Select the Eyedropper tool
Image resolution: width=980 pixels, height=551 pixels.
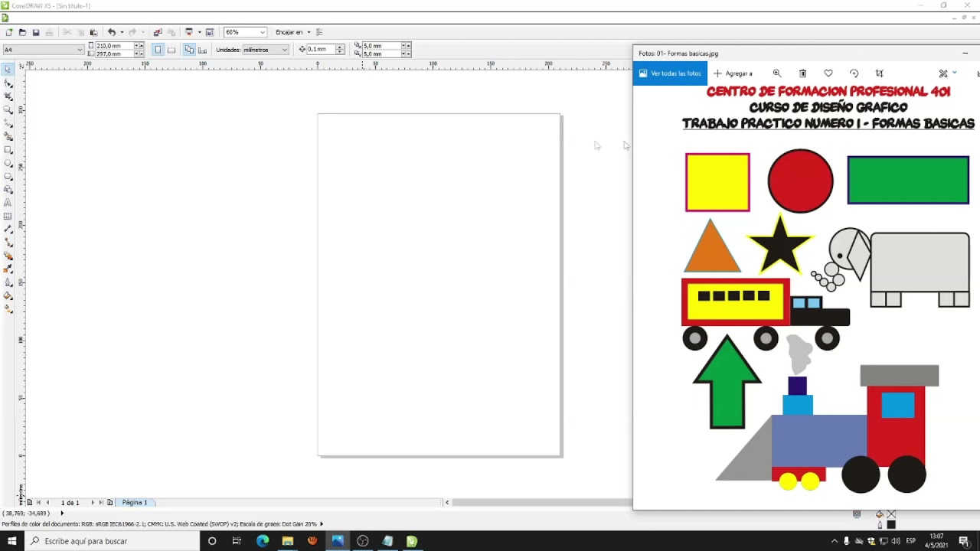8,269
